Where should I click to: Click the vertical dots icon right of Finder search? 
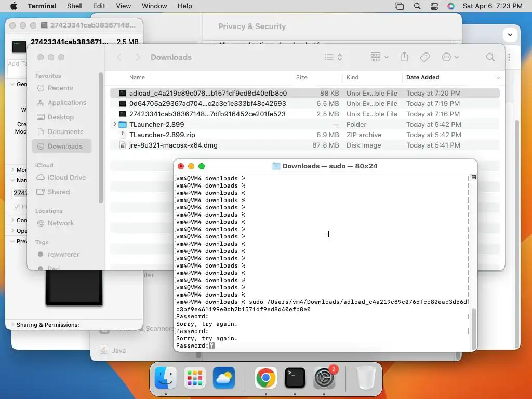tap(509, 57)
